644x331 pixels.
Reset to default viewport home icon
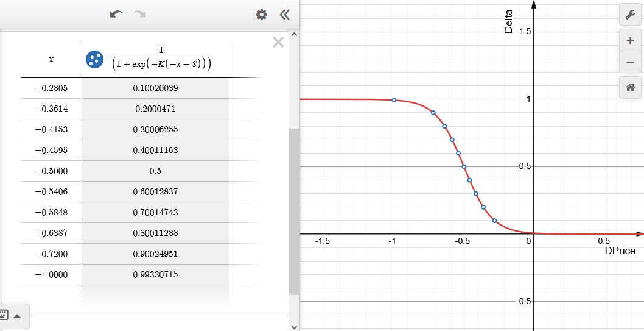point(630,87)
